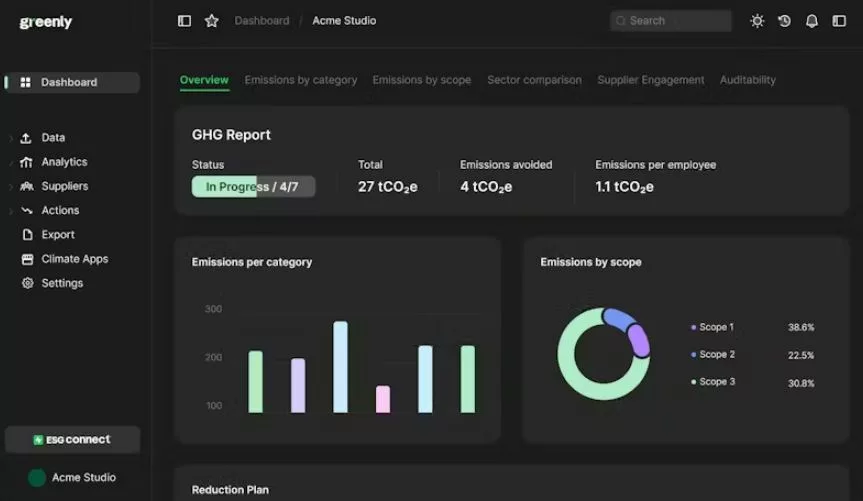Open the history clock icon
Screen dimensions: 863x501
tap(784, 21)
